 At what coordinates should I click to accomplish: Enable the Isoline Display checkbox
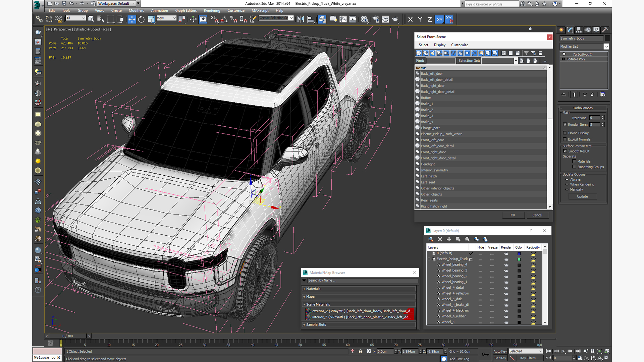click(x=565, y=133)
